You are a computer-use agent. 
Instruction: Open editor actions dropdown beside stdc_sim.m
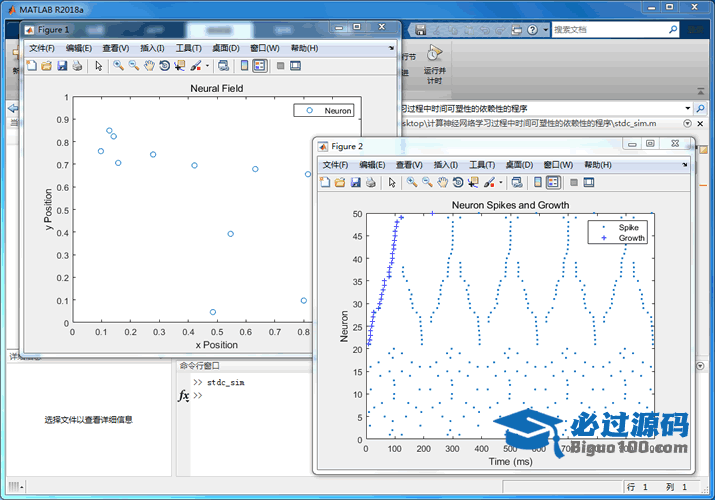coord(688,124)
